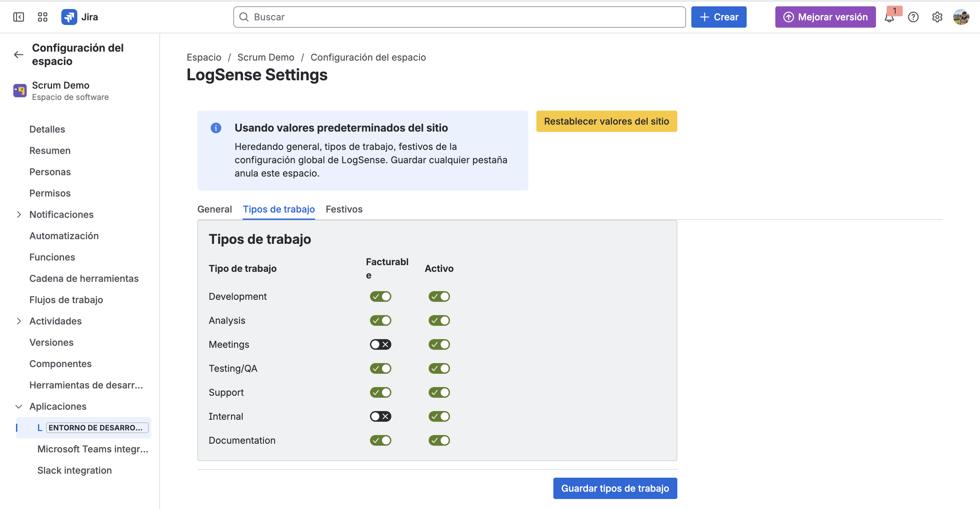The width and height of the screenshot is (980, 509).
Task: Click the Scrum Demo space name
Action: click(x=60, y=85)
